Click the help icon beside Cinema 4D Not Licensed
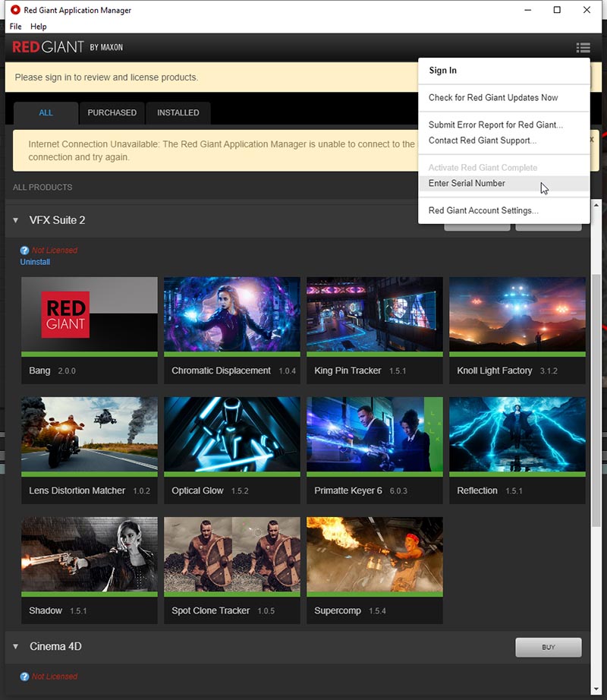Image resolution: width=607 pixels, height=700 pixels. 24,676
